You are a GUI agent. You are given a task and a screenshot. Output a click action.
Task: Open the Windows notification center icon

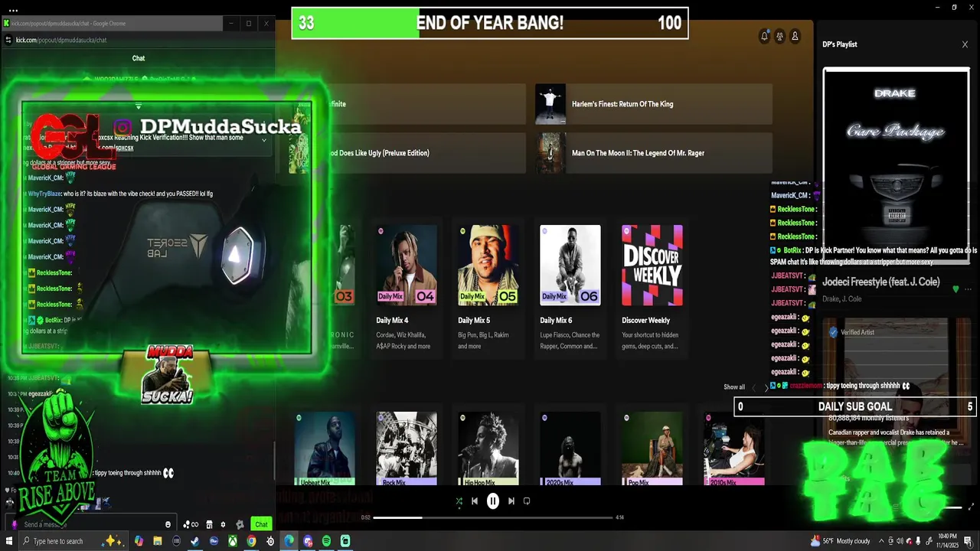click(x=967, y=541)
